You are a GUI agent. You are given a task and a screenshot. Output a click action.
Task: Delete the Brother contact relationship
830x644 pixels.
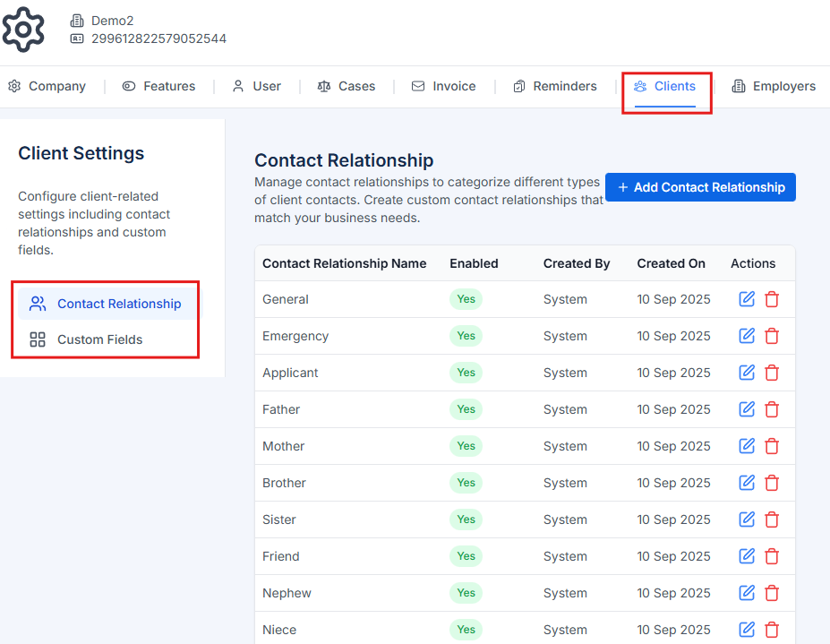click(x=772, y=483)
